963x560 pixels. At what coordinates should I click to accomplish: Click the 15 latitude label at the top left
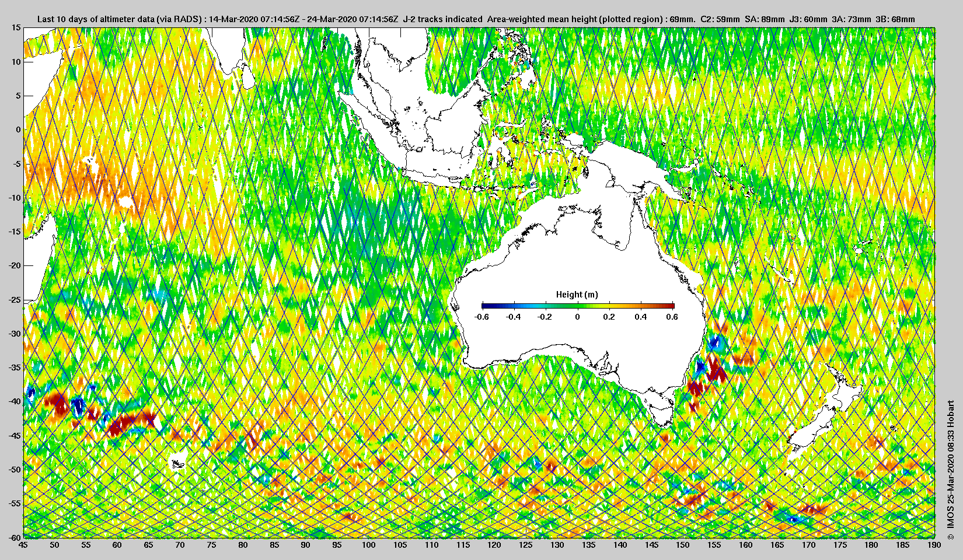coord(16,28)
